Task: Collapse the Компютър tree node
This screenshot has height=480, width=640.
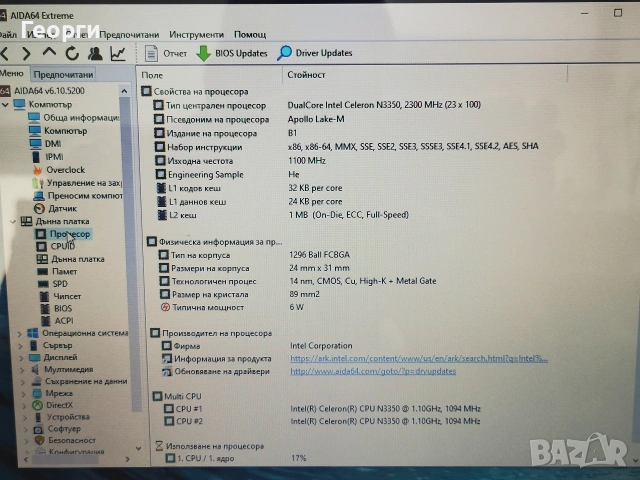Action: pos(6,105)
